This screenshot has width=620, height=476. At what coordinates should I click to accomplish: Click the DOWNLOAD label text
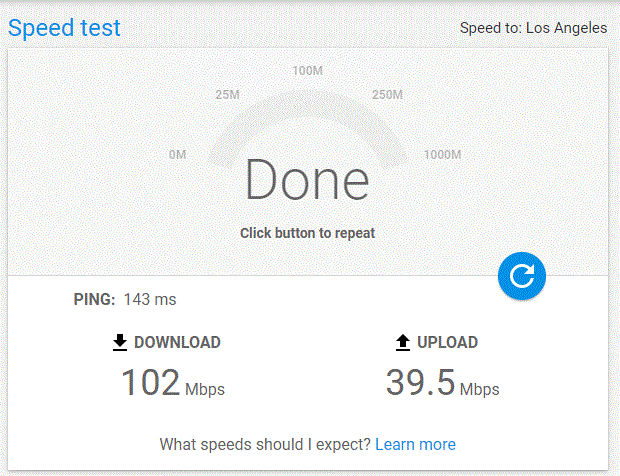tap(177, 343)
